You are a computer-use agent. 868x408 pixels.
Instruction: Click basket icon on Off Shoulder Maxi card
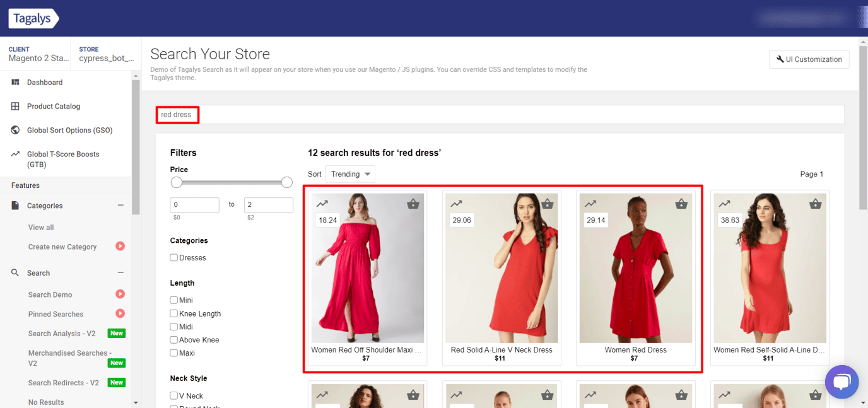(x=413, y=204)
